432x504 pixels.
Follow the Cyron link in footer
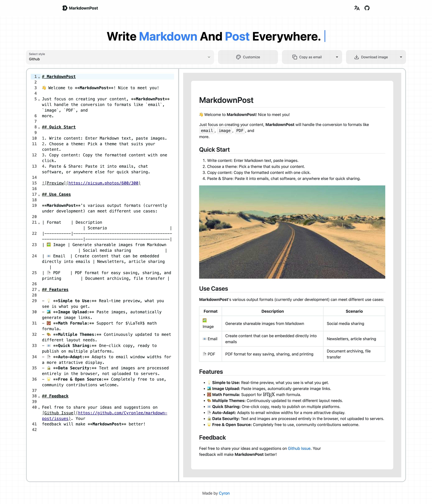tap(224, 493)
